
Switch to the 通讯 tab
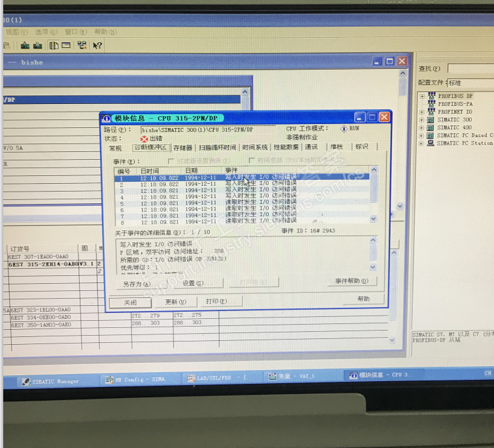click(x=312, y=147)
